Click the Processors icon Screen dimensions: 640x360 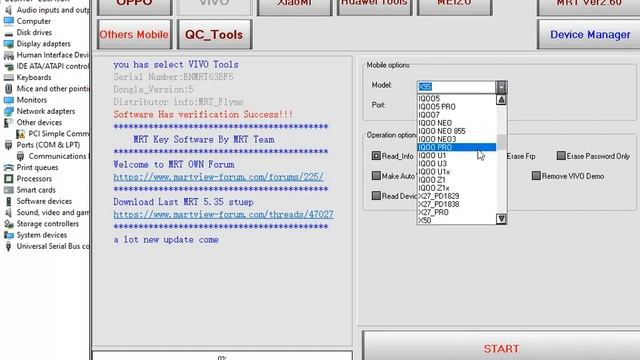[x=9, y=179]
